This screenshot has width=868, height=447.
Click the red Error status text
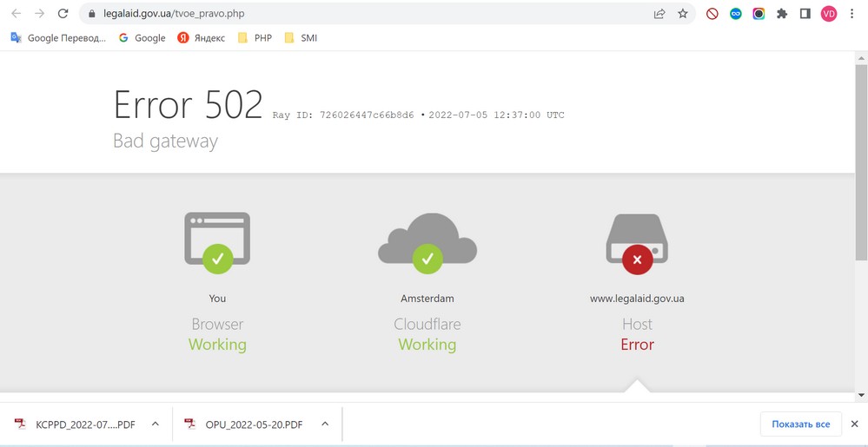637,345
